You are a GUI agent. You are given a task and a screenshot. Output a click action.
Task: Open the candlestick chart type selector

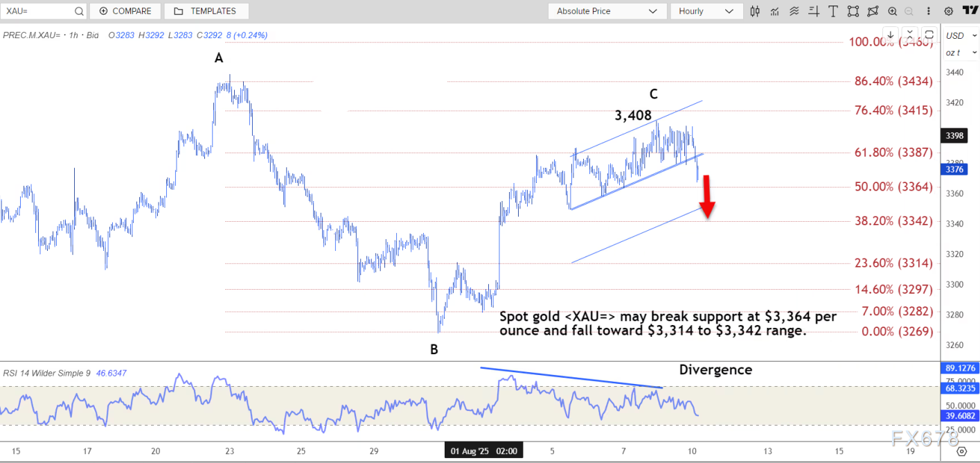point(755,11)
